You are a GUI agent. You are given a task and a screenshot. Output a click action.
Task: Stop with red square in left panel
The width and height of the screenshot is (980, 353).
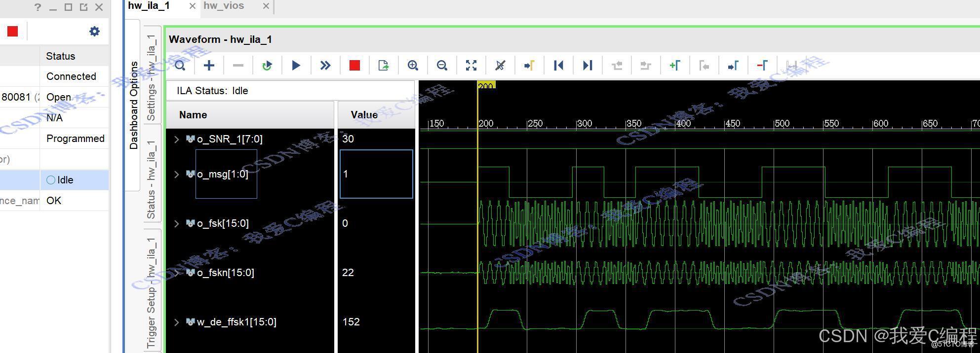13,32
